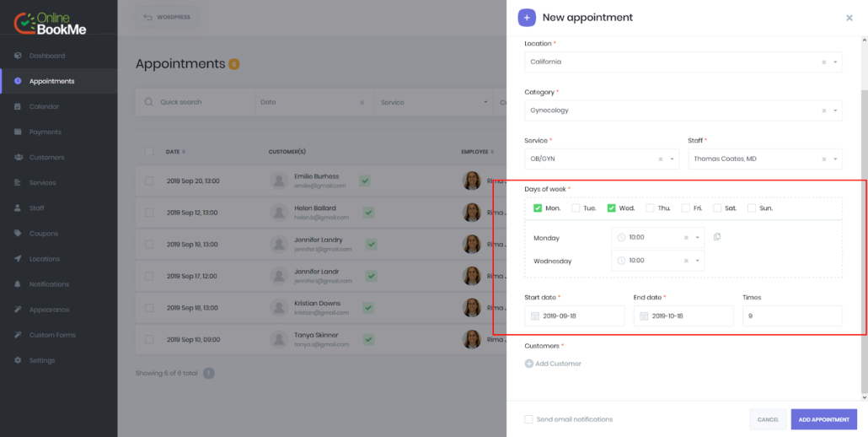The image size is (868, 437).
Task: Open Services in the sidebar
Action: pyautogui.click(x=43, y=183)
